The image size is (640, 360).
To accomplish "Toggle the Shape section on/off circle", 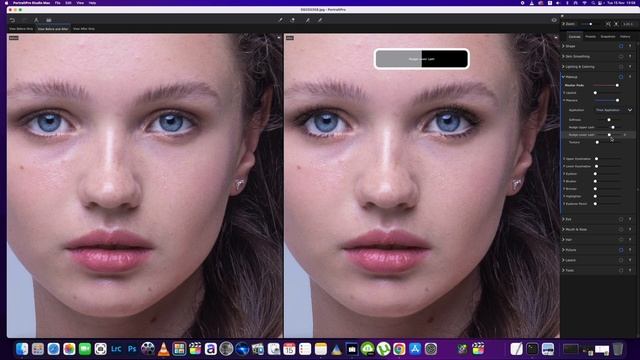I will (621, 46).
